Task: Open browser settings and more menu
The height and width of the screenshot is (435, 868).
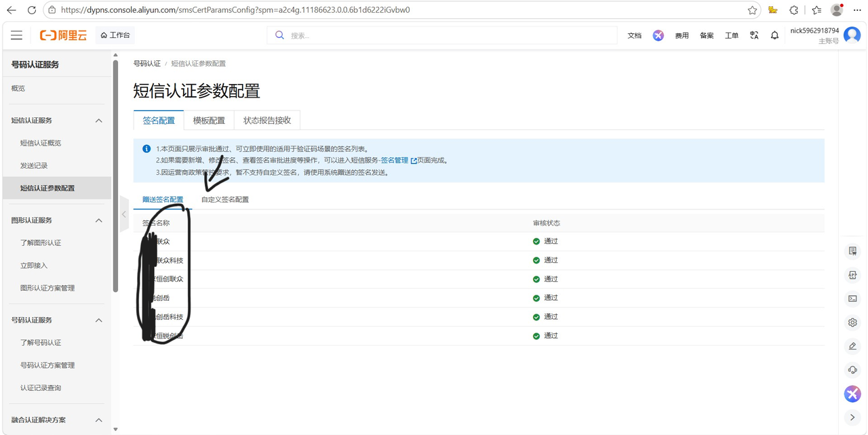Action: [x=857, y=10]
